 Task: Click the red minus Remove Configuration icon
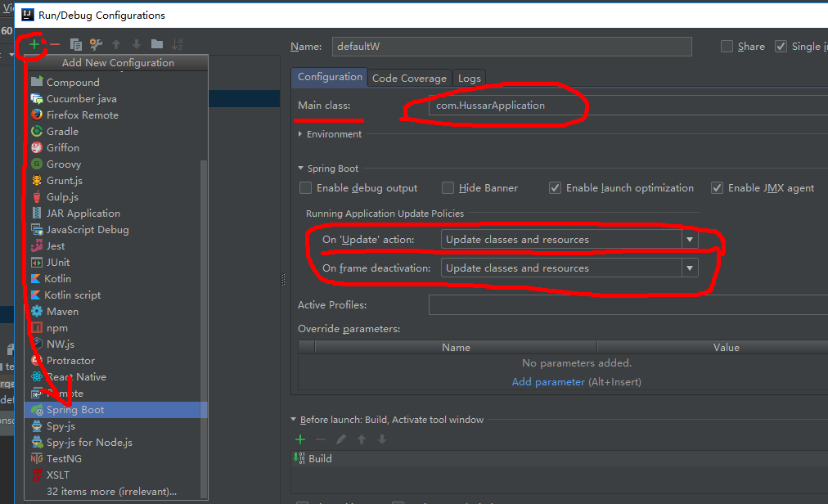[x=54, y=44]
